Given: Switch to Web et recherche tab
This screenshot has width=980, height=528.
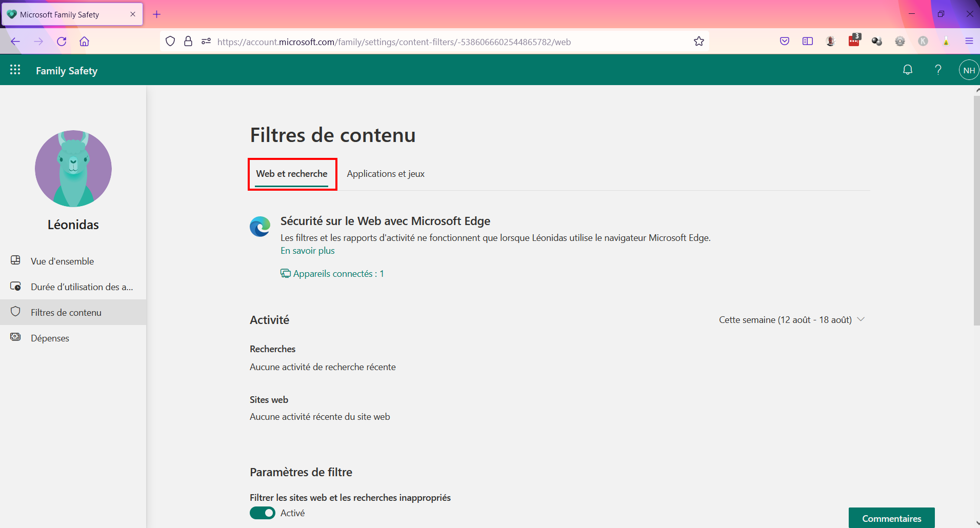Looking at the screenshot, I should [292, 174].
